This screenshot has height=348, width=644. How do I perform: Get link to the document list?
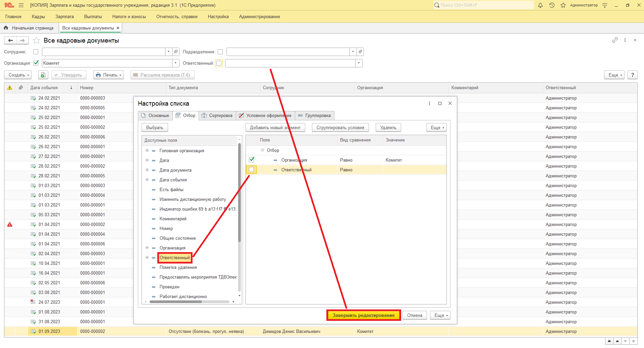point(615,40)
